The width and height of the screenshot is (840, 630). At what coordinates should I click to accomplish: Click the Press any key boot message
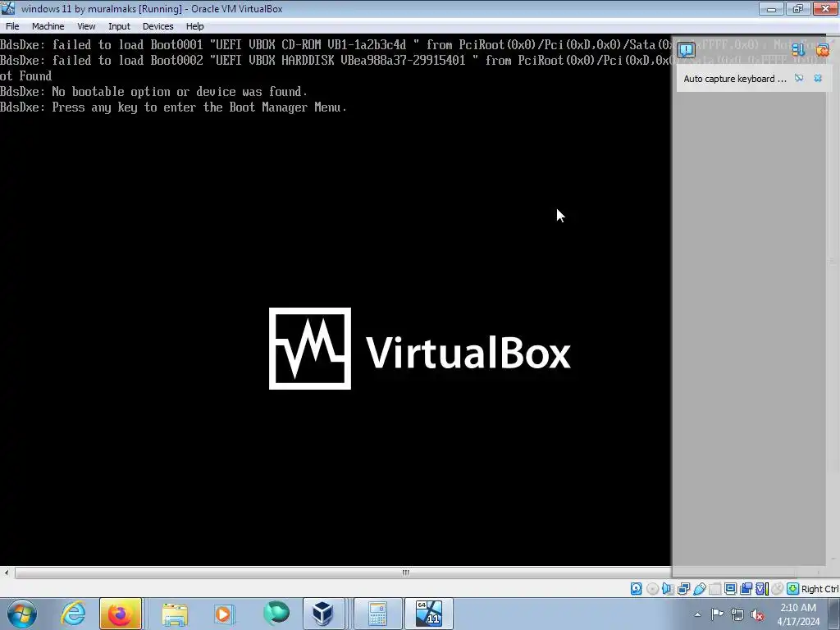[x=173, y=107]
